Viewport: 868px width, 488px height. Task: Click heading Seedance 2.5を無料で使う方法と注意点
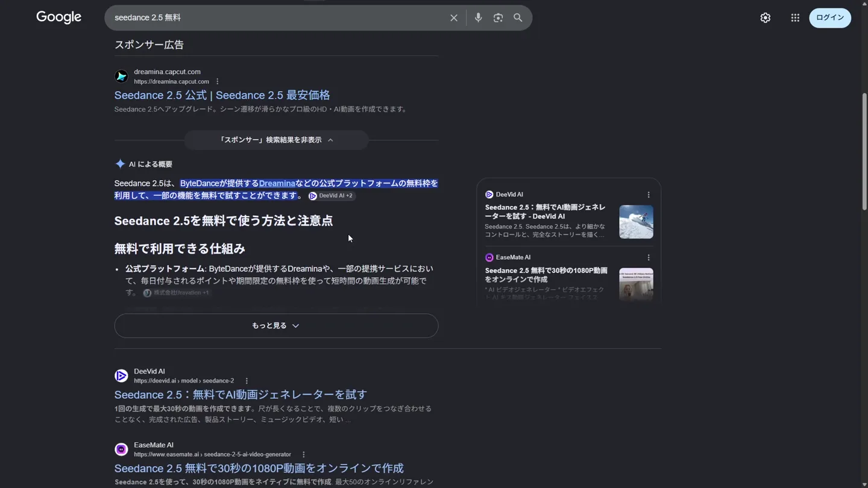click(224, 221)
